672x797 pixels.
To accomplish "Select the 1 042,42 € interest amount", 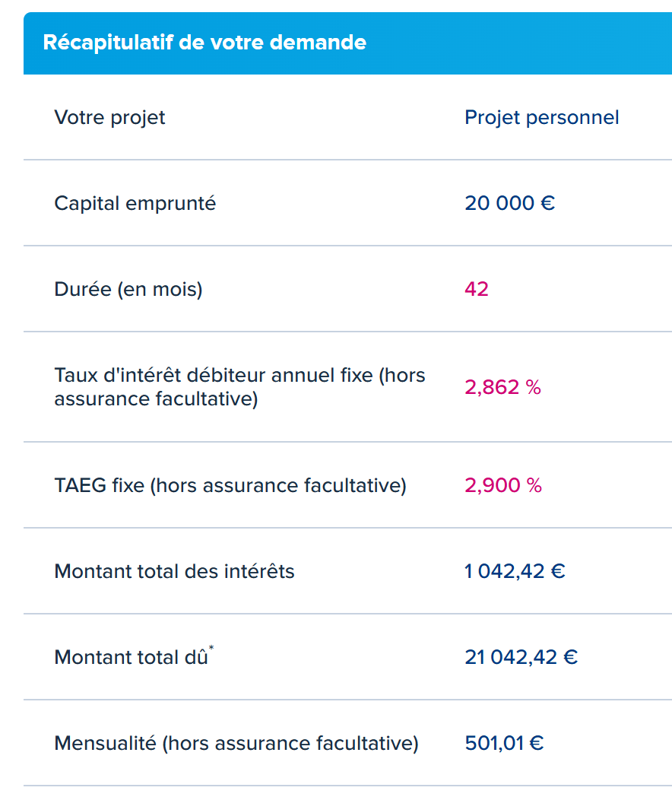I will (x=515, y=571).
